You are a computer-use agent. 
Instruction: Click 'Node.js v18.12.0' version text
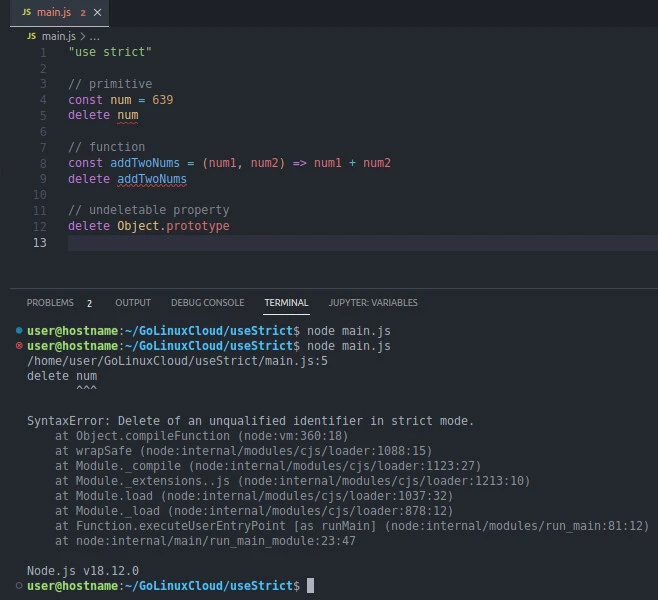[83, 571]
